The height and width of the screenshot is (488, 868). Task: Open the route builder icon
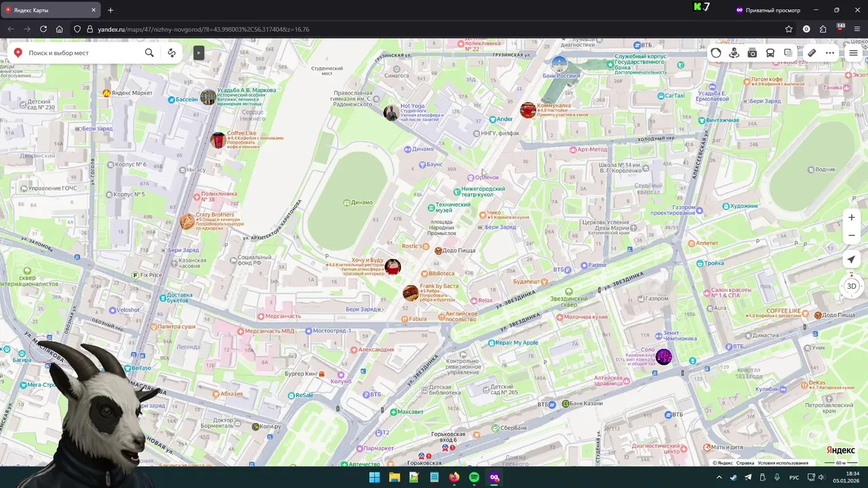click(172, 53)
